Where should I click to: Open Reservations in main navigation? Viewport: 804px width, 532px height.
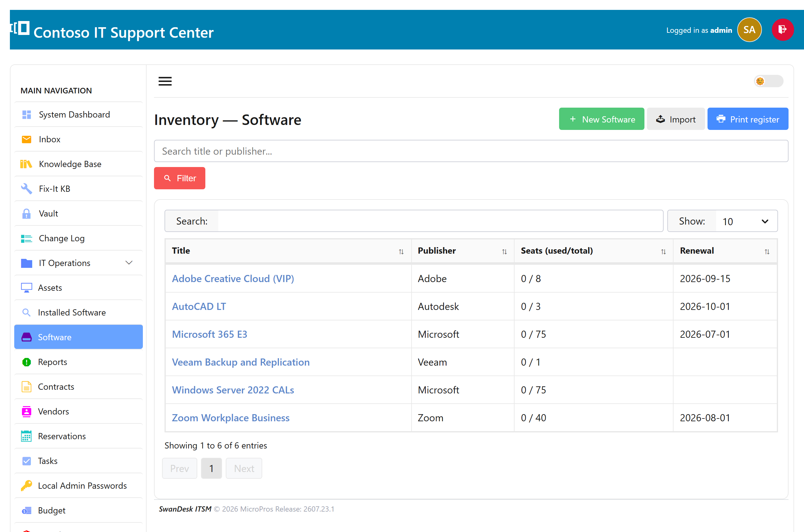78,436
